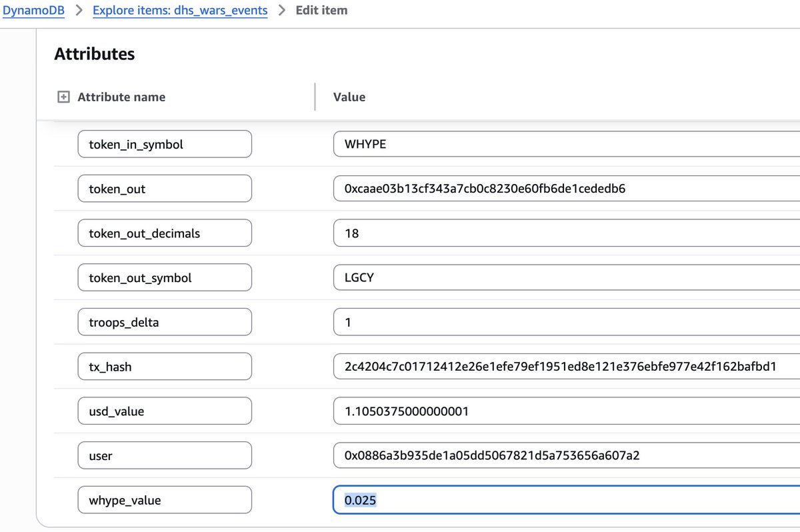Screen dimensions: 800x532
Task: Expand all attributes with plus icon
Action: click(x=63, y=97)
